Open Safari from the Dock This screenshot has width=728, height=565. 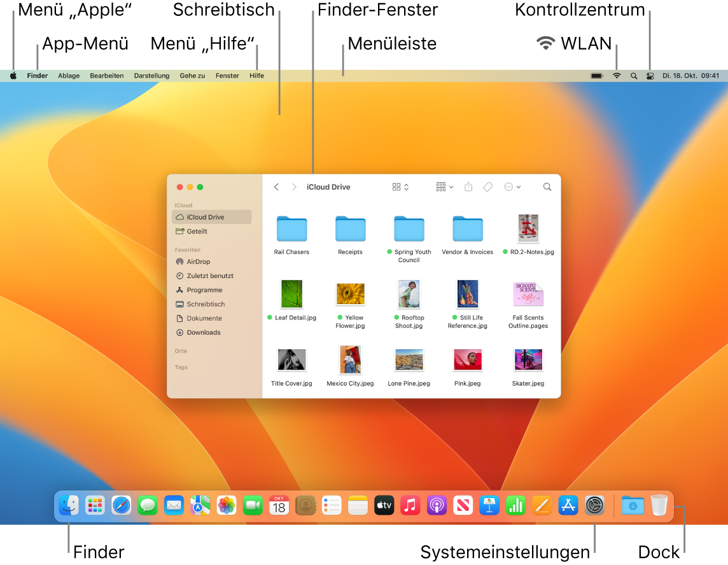click(122, 505)
